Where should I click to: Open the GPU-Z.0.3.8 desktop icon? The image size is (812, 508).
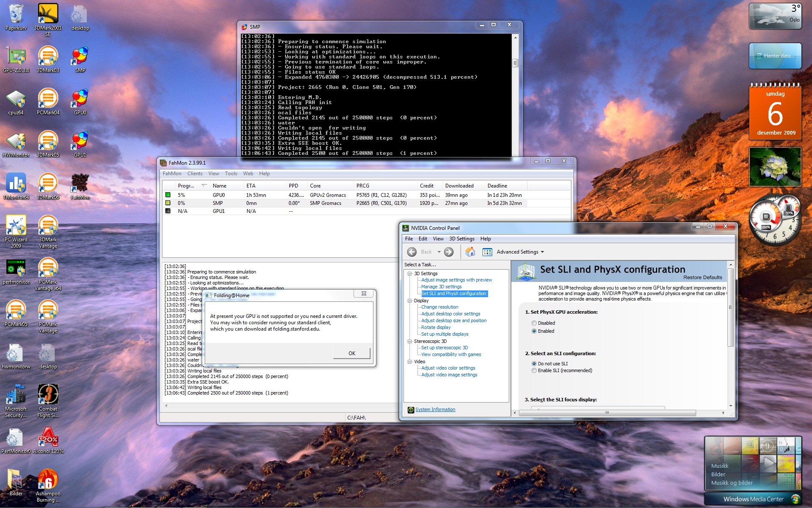tap(16, 59)
